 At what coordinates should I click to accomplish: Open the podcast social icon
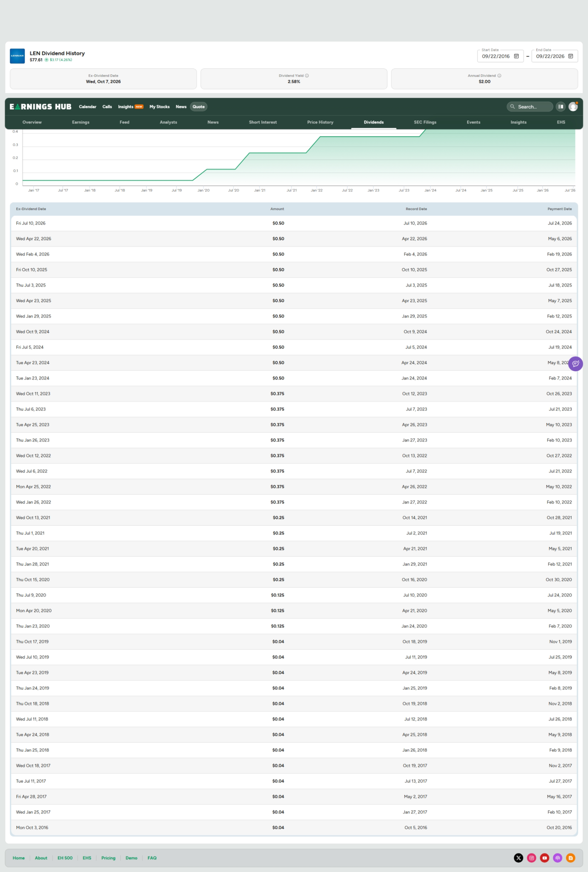coord(557,858)
